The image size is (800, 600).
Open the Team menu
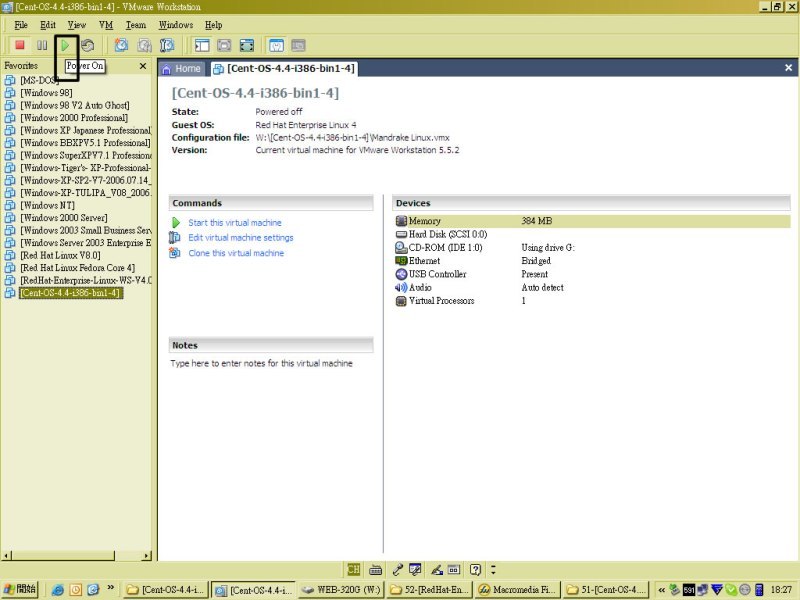136,25
